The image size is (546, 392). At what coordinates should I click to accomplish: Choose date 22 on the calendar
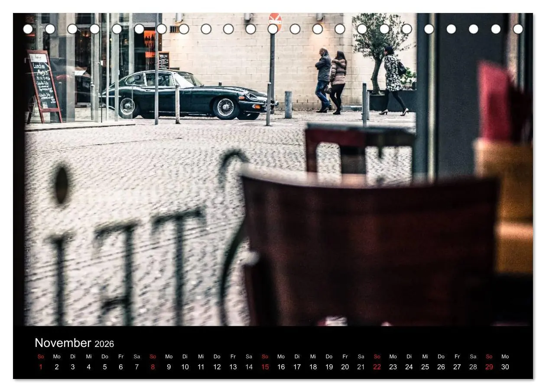[377, 367]
